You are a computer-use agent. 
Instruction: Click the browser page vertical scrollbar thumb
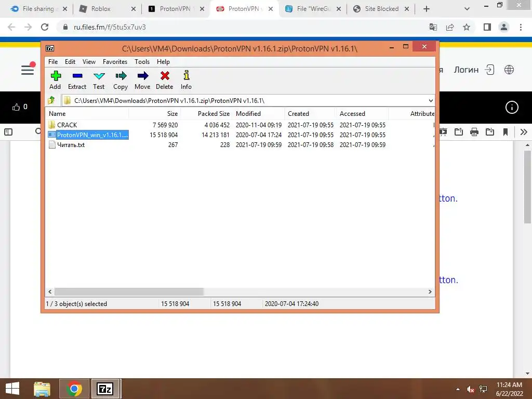[x=527, y=187]
